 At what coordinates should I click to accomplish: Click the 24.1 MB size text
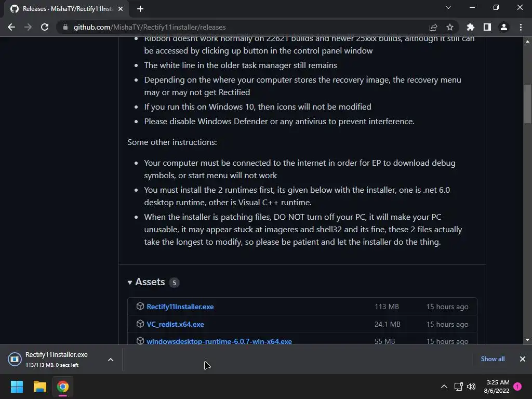click(x=388, y=324)
